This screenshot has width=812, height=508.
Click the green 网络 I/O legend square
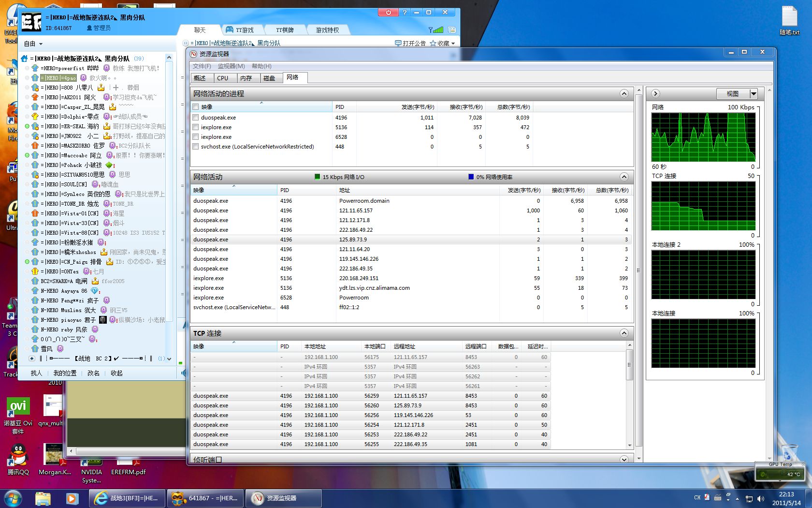click(x=317, y=177)
